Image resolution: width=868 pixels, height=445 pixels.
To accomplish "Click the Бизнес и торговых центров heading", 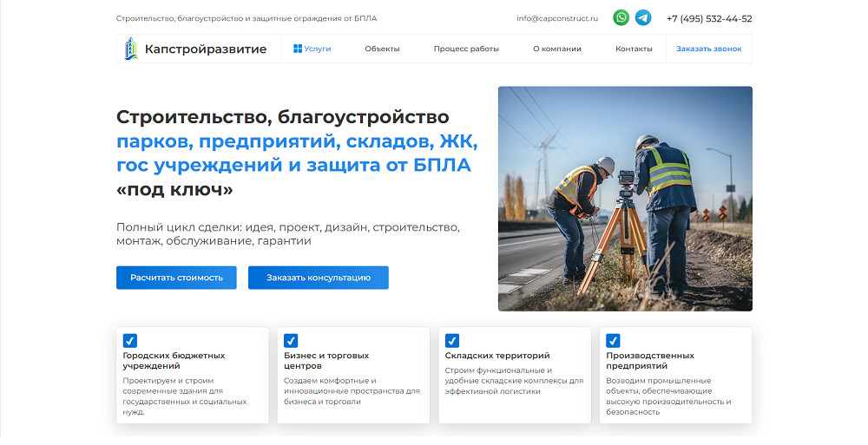I will tap(326, 361).
